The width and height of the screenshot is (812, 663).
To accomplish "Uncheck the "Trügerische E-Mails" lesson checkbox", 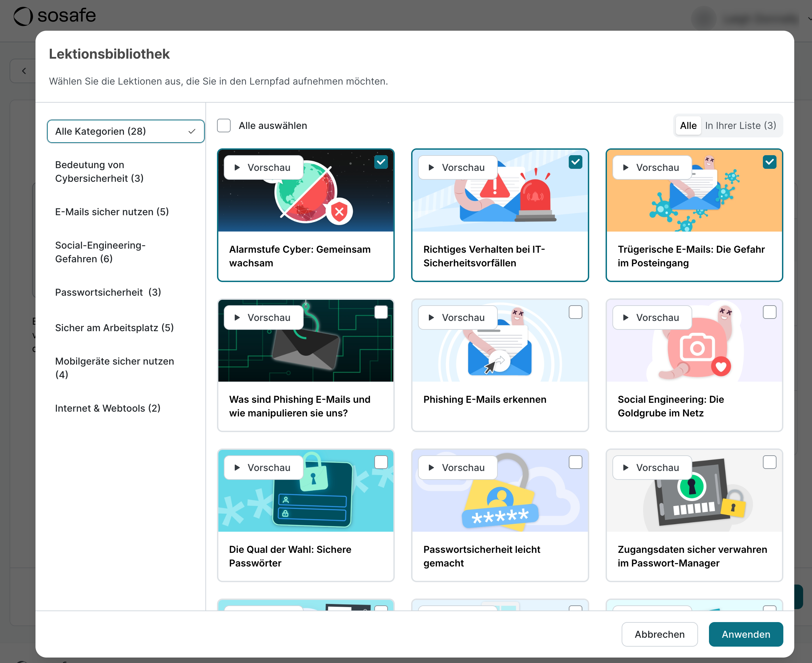I will click(769, 162).
